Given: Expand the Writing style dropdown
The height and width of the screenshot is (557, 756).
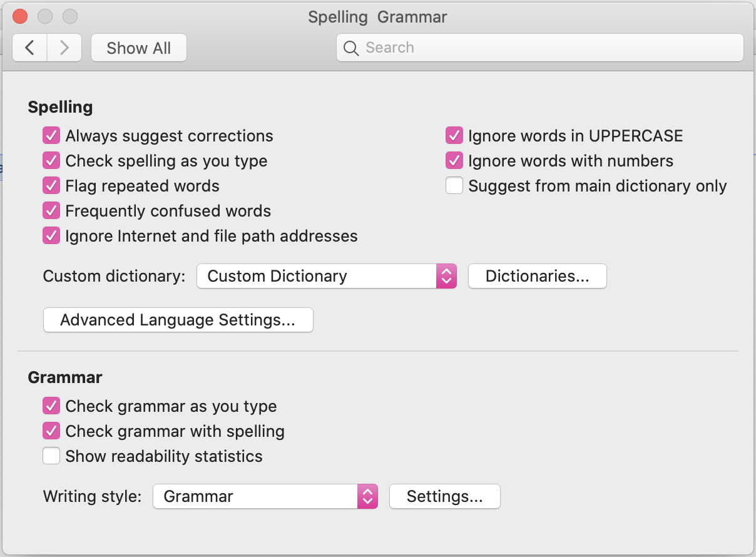Looking at the screenshot, I should tap(265, 496).
